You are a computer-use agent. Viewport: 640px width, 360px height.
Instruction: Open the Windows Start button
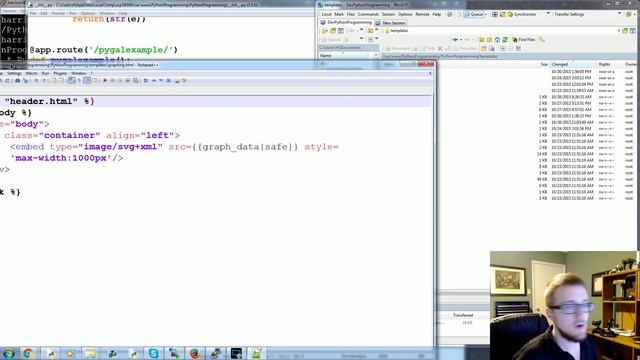pos(8,353)
